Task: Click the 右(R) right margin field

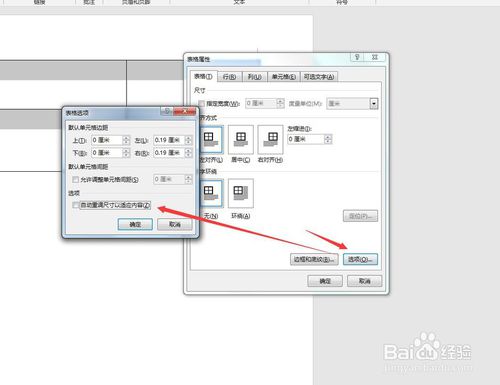Action: click(169, 153)
